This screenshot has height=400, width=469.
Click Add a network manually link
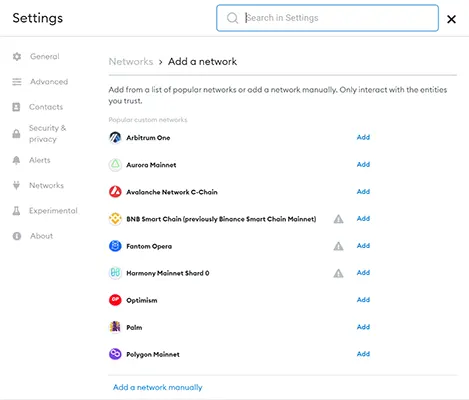coord(158,387)
